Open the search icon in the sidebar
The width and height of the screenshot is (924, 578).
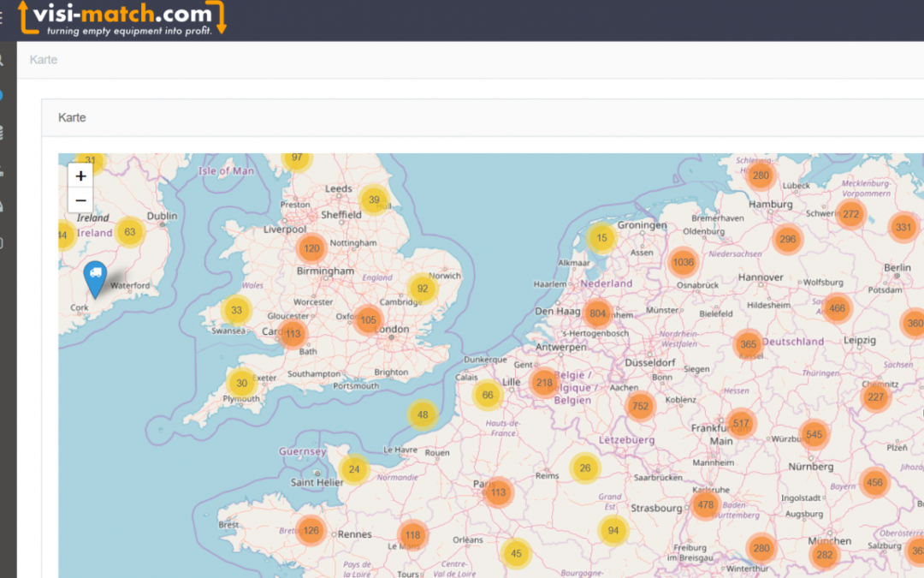click(x=2, y=61)
